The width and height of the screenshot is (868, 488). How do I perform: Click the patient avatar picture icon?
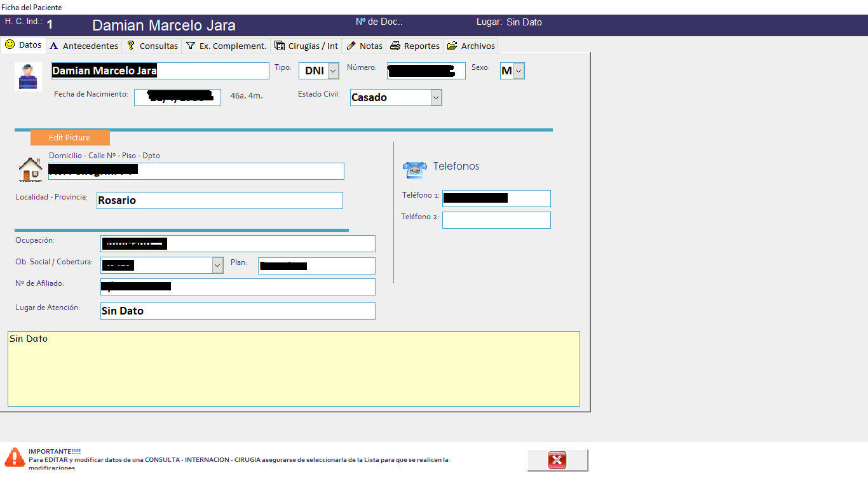28,77
